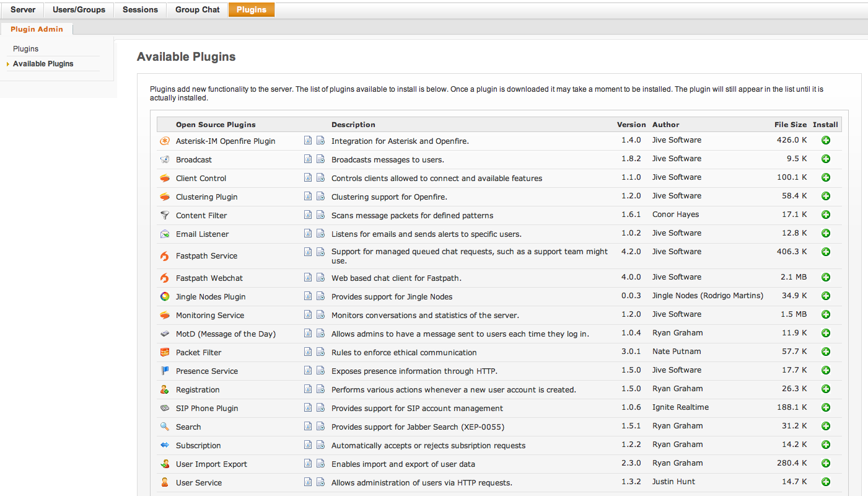Install the Fastpath Webchat plugin

[825, 278]
